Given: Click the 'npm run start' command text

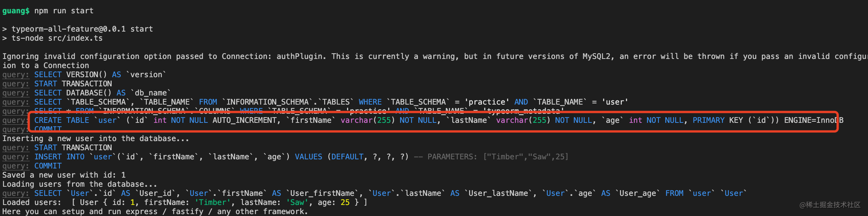Looking at the screenshot, I should coord(64,11).
